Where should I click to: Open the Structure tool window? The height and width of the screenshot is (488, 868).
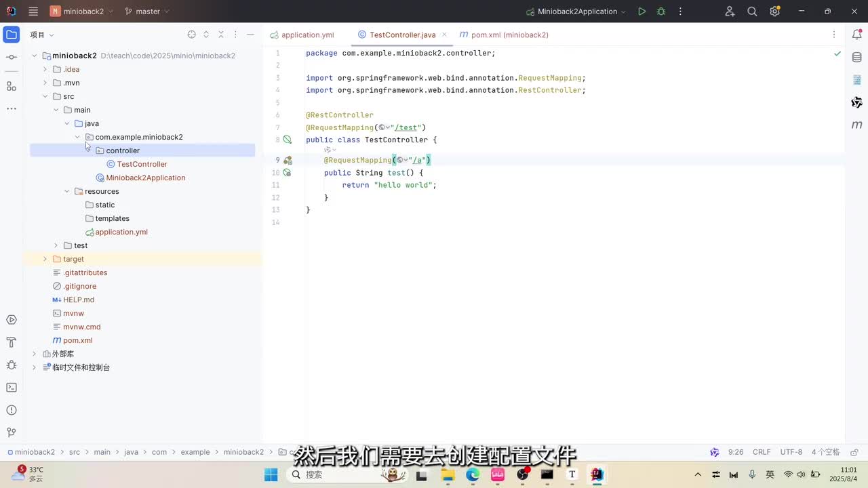(12, 86)
